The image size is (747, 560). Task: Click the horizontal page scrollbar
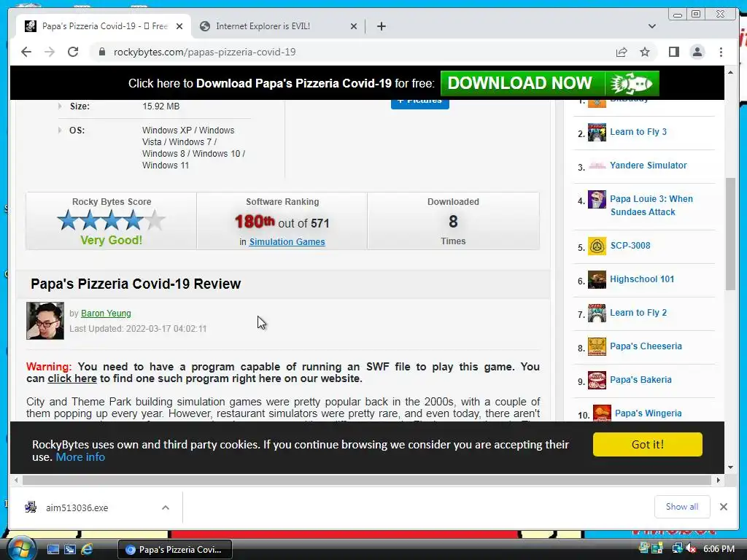tap(367, 480)
